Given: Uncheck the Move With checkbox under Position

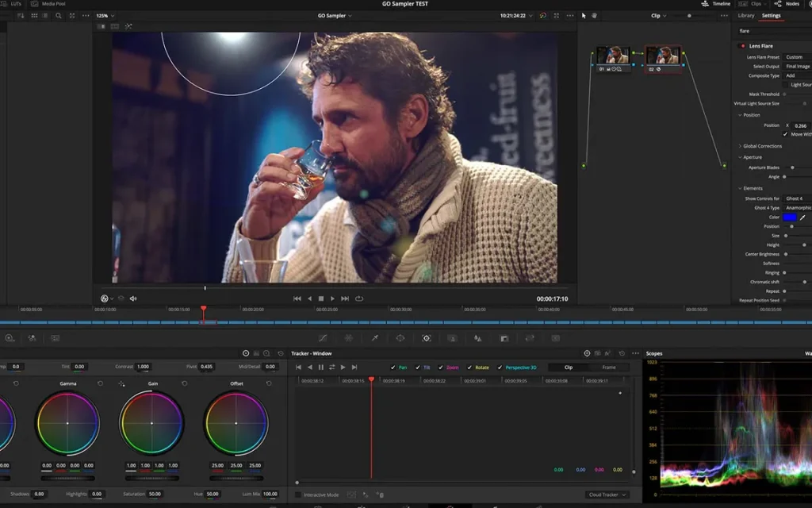Looking at the screenshot, I should coord(785,134).
